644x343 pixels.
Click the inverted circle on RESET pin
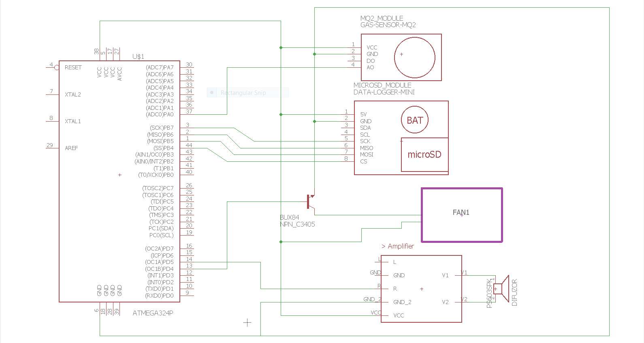coord(57,68)
